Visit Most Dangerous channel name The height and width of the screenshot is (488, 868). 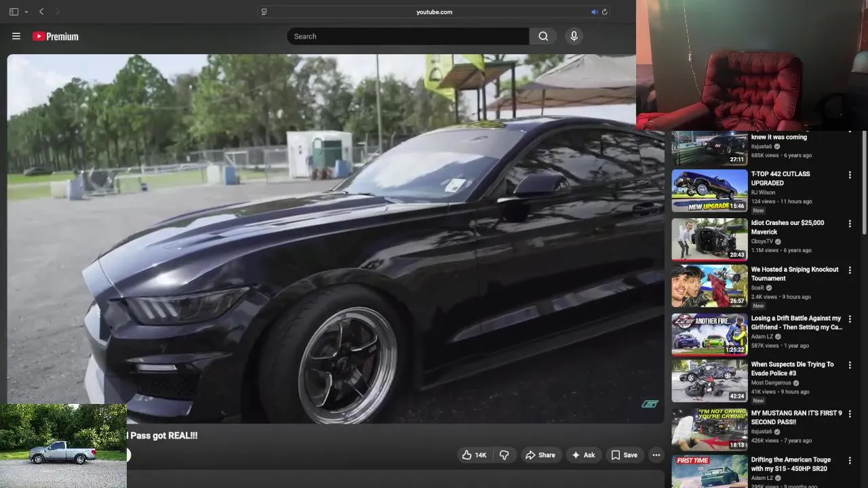pos(771,383)
